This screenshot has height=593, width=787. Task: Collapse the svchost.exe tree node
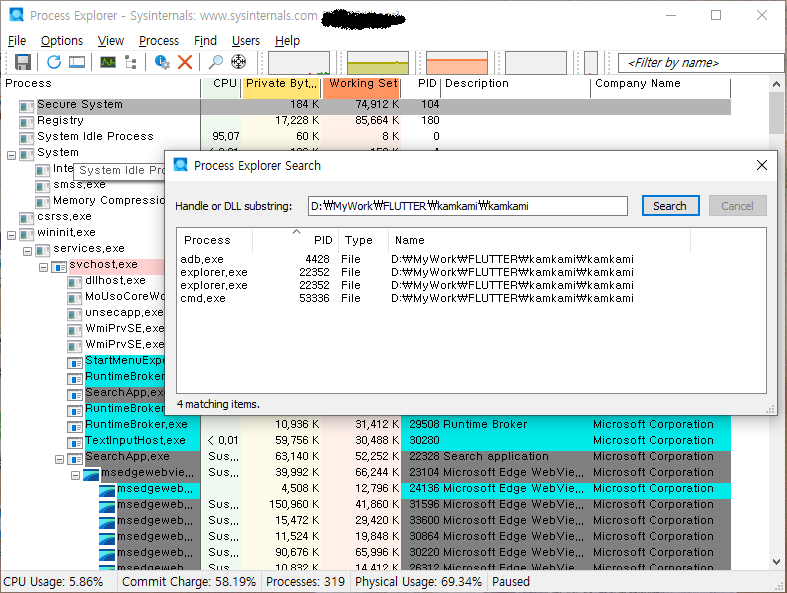click(43, 268)
